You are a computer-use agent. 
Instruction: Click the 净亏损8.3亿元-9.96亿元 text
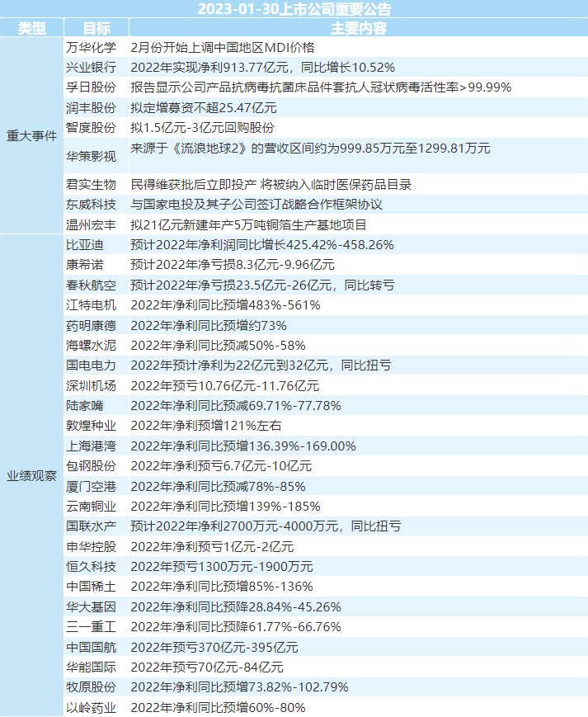(x=233, y=264)
